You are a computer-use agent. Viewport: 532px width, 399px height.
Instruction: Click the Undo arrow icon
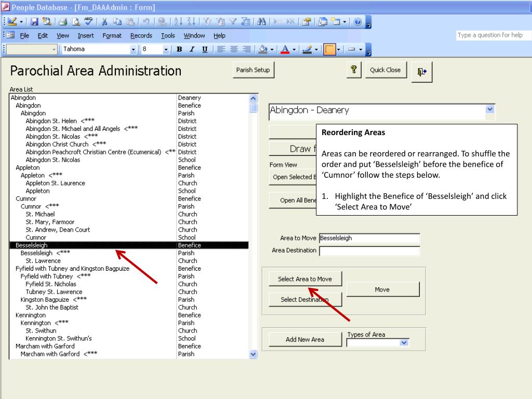pos(146,22)
